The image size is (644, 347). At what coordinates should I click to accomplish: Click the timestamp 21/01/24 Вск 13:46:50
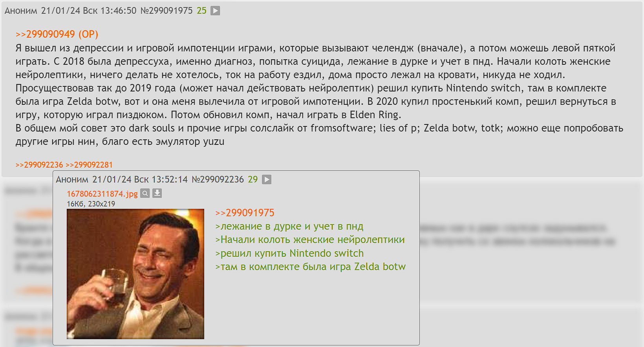click(89, 11)
